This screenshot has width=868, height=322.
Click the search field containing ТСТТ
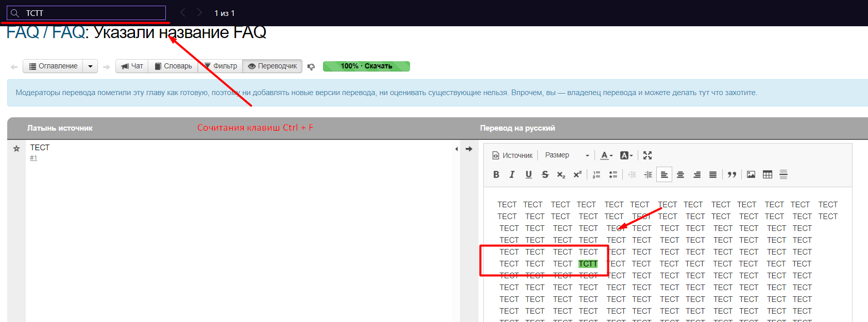[x=93, y=13]
